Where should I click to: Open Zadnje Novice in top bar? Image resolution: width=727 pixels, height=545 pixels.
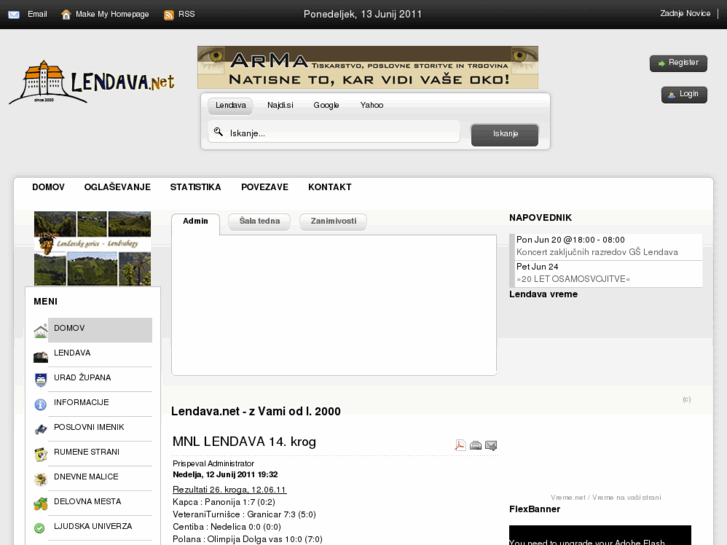pos(685,13)
